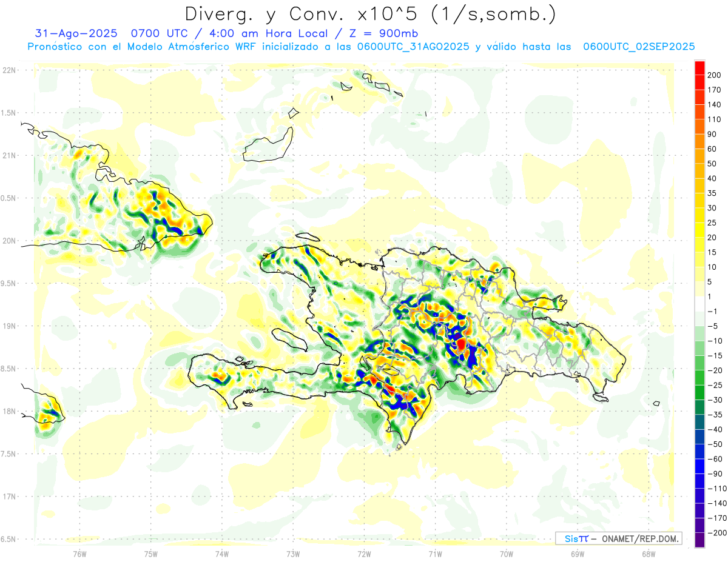Image resolution: width=728 pixels, height=562 pixels.
Task: Click the latitude axis label "17N"
Action: point(9,497)
